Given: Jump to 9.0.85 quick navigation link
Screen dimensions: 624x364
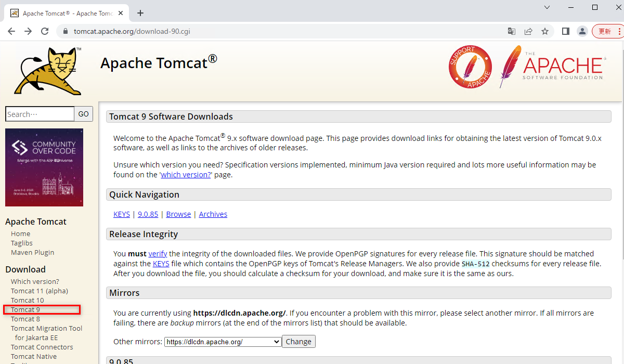Looking at the screenshot, I should click(x=148, y=214).
